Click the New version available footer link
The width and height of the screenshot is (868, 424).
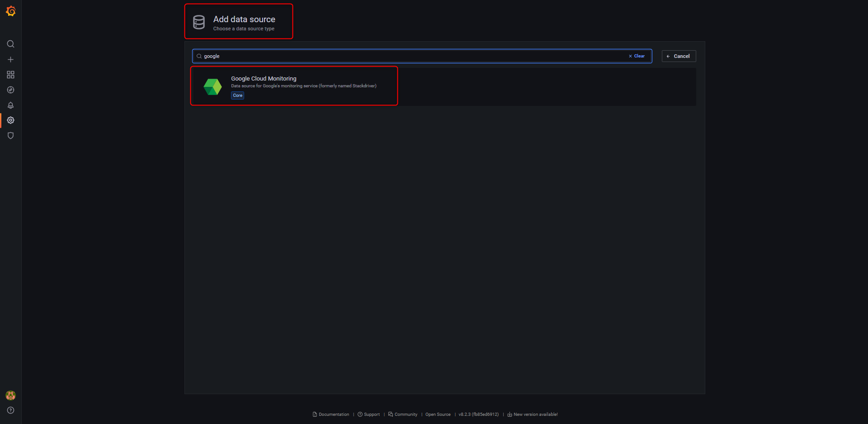coord(532,414)
